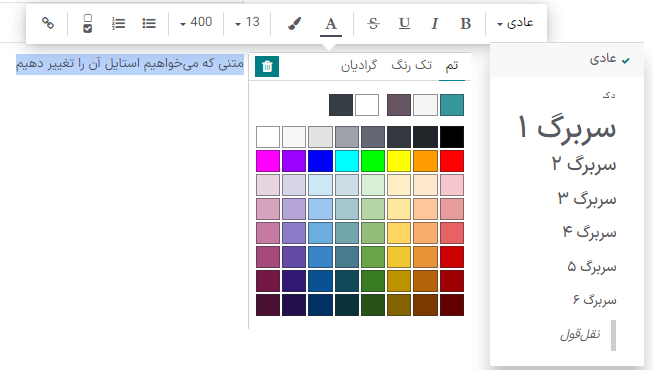Viewport: 653px width, 370px height.
Task: Toggle bold formatting
Action: point(466,23)
